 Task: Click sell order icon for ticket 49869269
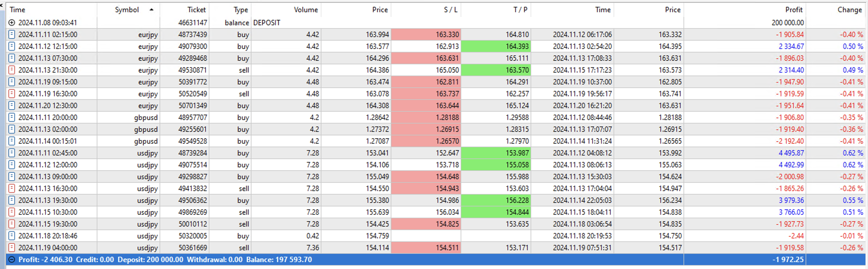coord(12,212)
